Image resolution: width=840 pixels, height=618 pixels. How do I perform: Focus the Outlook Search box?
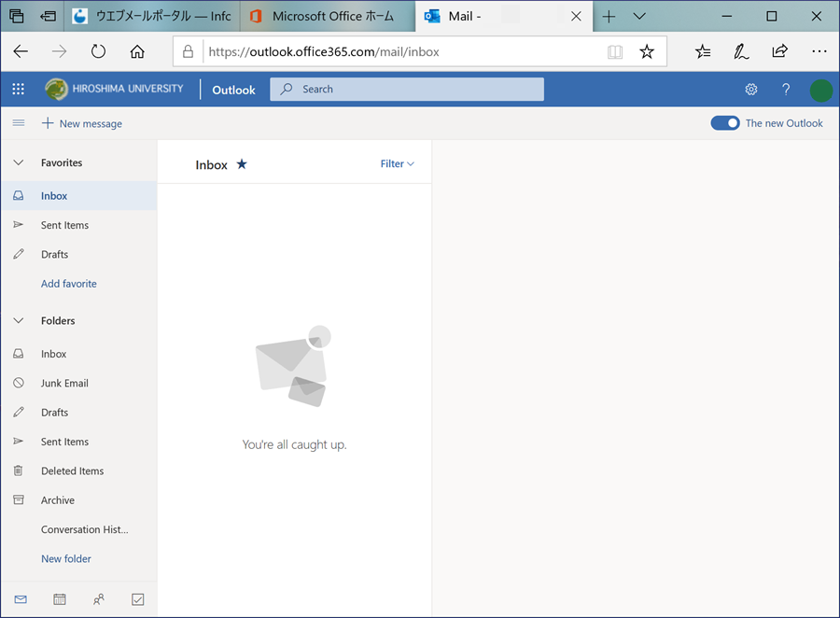[407, 89]
